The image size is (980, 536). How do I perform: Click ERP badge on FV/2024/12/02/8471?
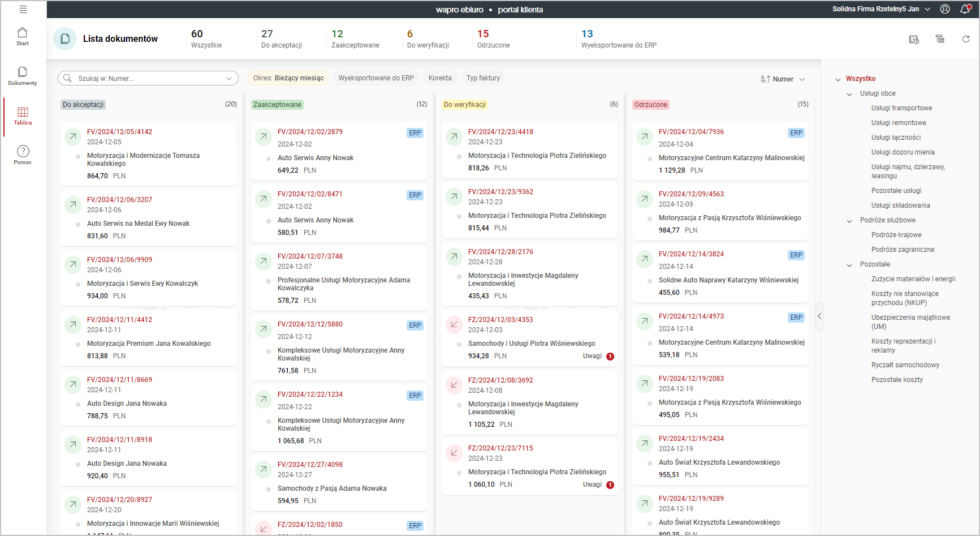pyautogui.click(x=415, y=195)
